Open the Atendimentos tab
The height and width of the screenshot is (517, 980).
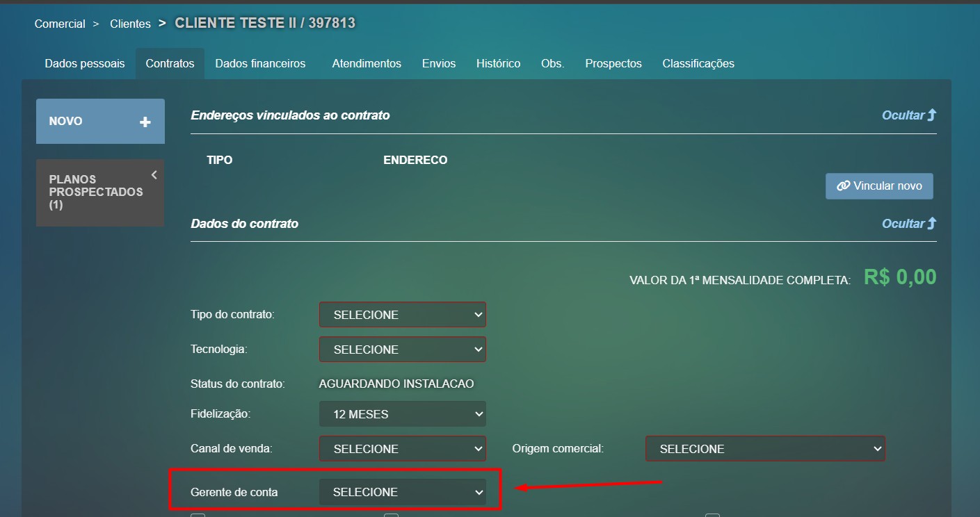(x=367, y=63)
